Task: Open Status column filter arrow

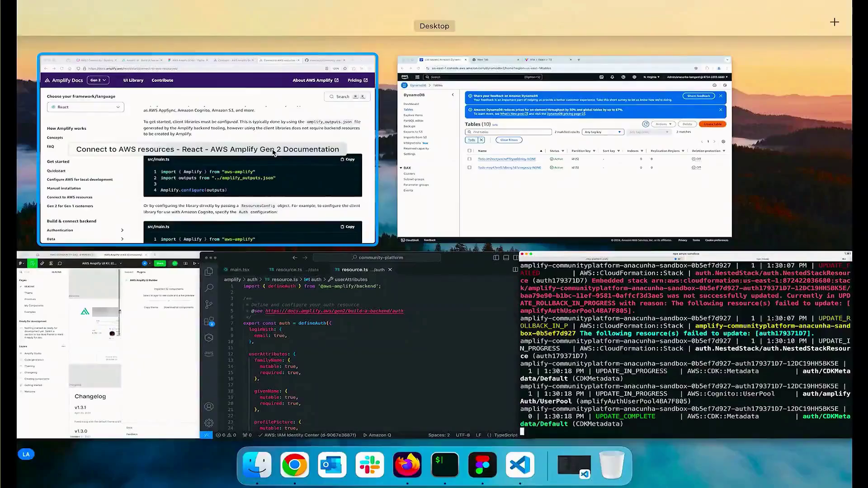Action: [x=563, y=151]
